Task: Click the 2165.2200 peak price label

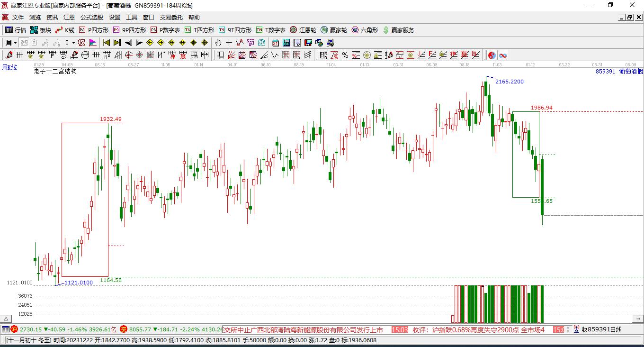Action: (x=510, y=82)
